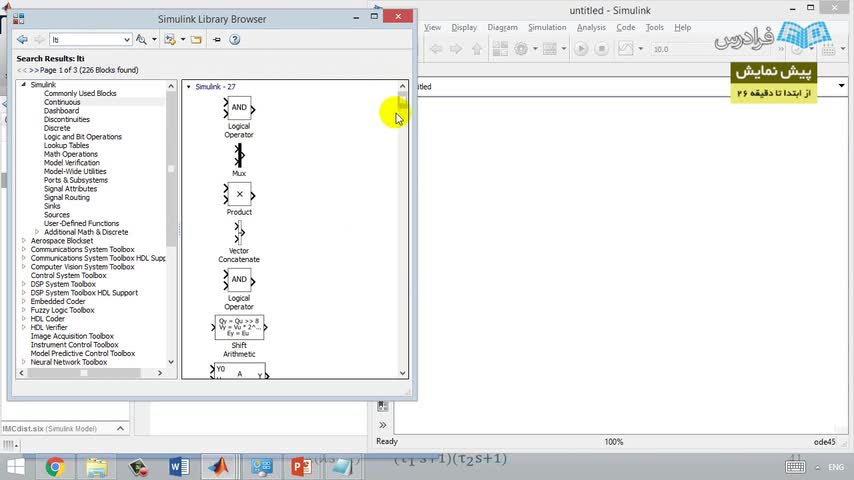
Task: Select the second Logical Operator AND block
Action: [x=239, y=280]
